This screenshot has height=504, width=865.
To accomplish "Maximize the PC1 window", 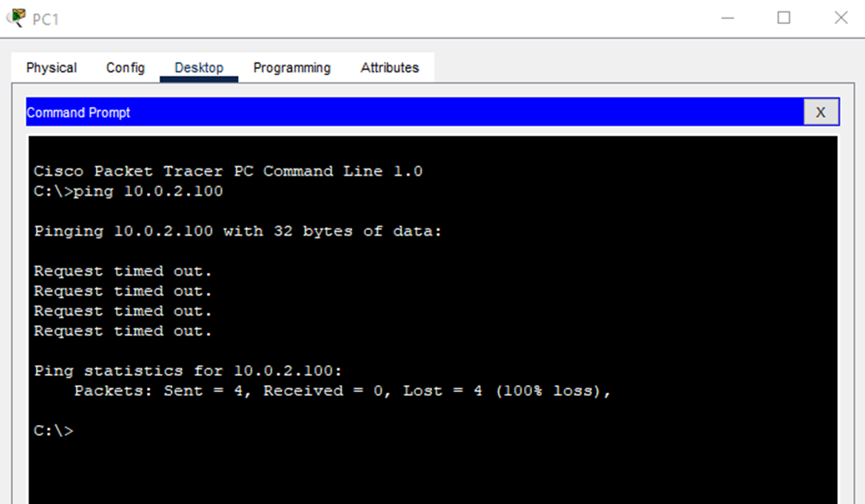I will tap(784, 18).
